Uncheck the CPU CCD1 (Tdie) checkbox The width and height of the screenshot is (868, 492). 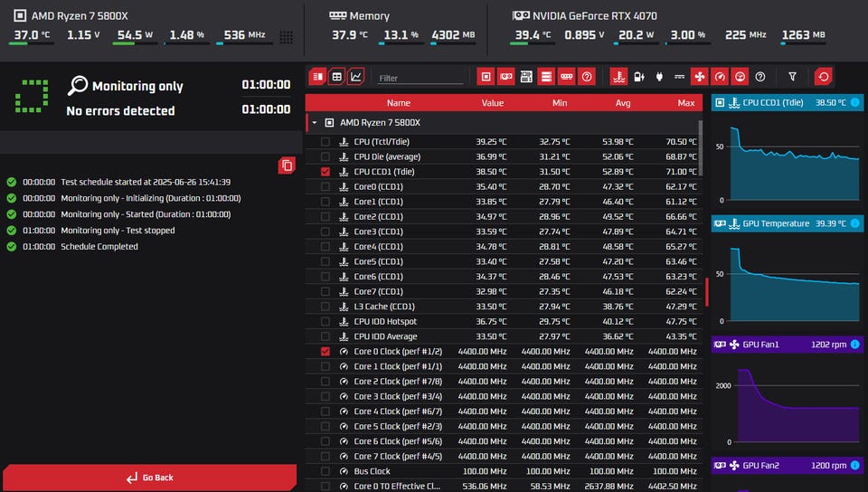click(x=325, y=172)
